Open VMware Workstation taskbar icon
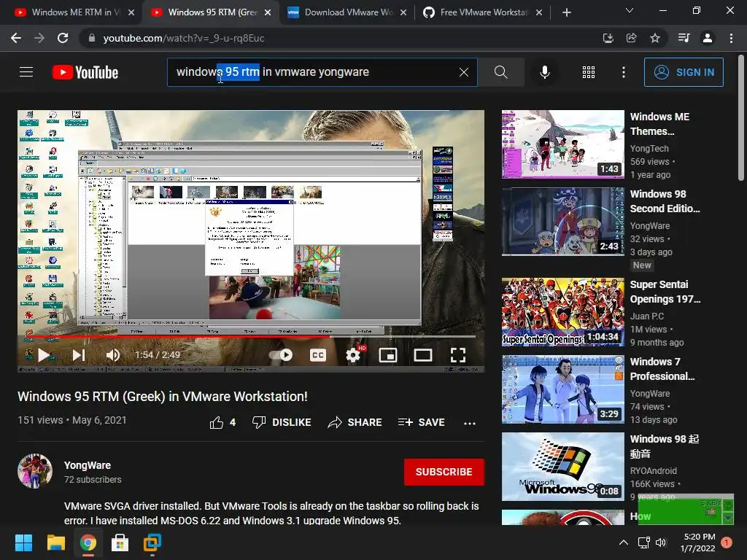Image resolution: width=747 pixels, height=560 pixels. pos(152,542)
